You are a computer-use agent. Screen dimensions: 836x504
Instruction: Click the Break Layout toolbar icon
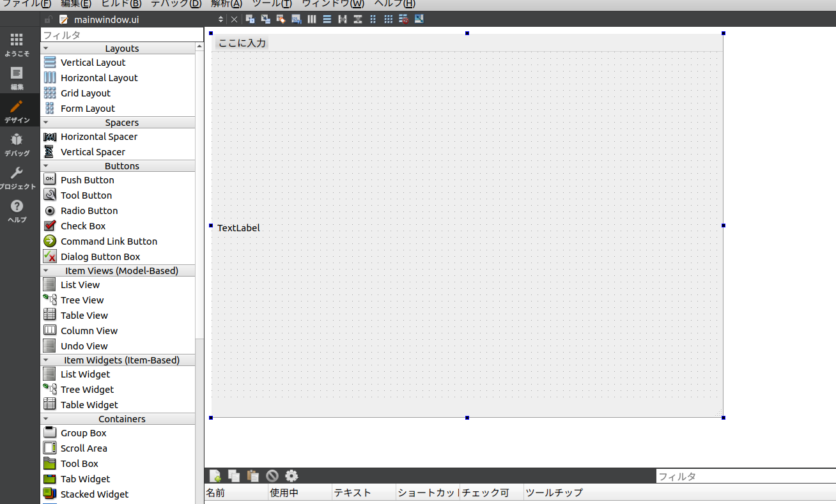403,19
